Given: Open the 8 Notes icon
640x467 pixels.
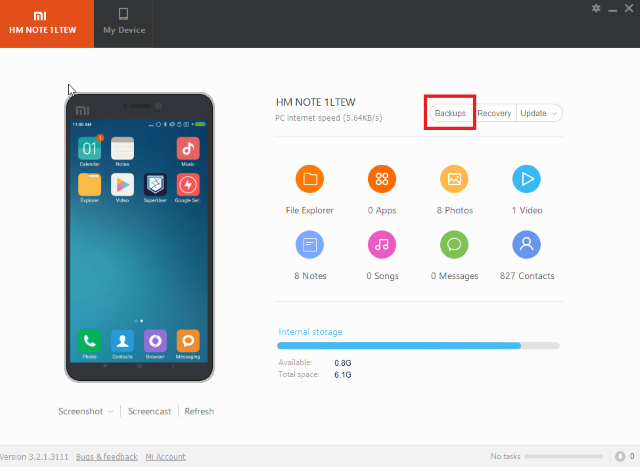Looking at the screenshot, I should 309,244.
